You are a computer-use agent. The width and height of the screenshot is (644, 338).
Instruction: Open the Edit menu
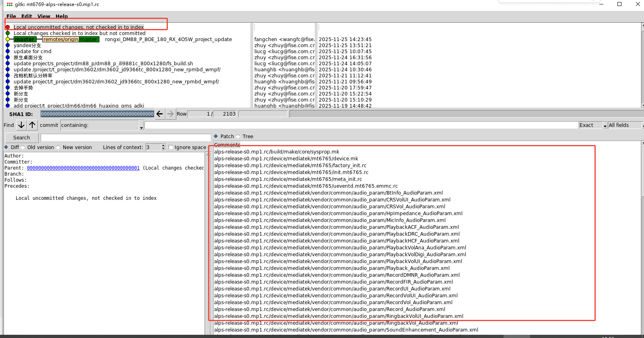(x=27, y=17)
